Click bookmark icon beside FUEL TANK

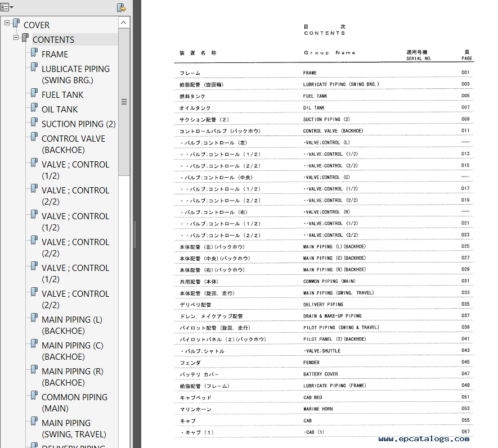point(34,93)
